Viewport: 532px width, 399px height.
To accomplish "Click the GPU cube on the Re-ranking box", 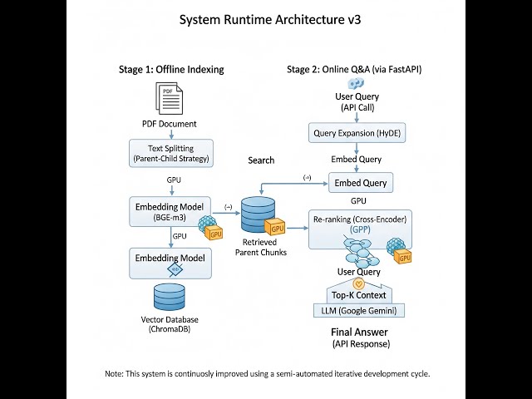I will click(402, 257).
